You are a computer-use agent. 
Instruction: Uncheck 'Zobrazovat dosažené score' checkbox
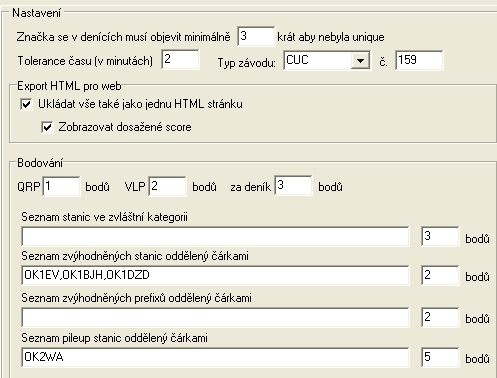pos(47,127)
